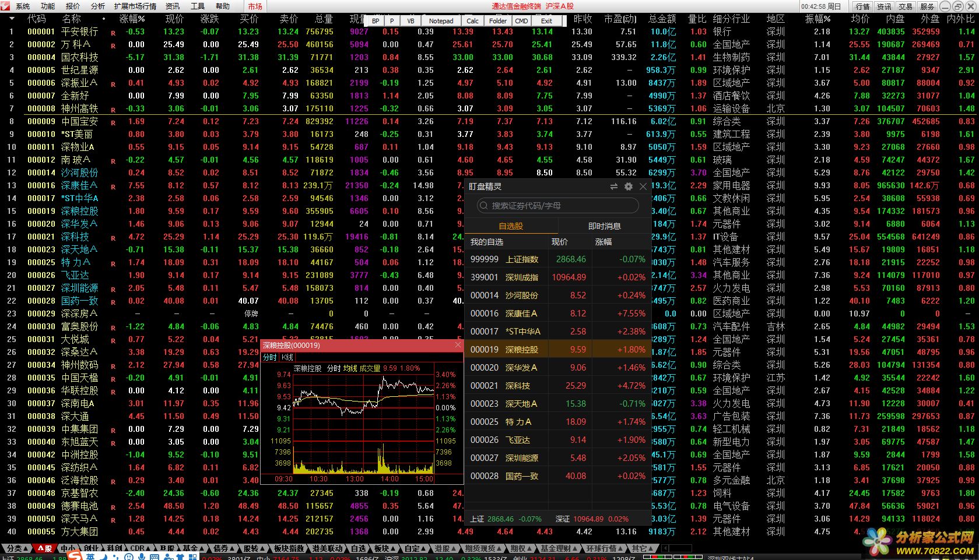The image size is (979, 560).
Task: Open the 工具 menu
Action: click(198, 6)
